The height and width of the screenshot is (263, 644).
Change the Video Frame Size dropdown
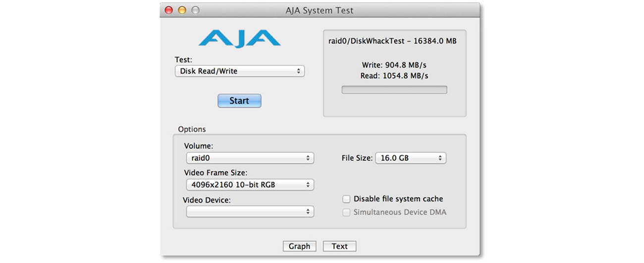[250, 185]
